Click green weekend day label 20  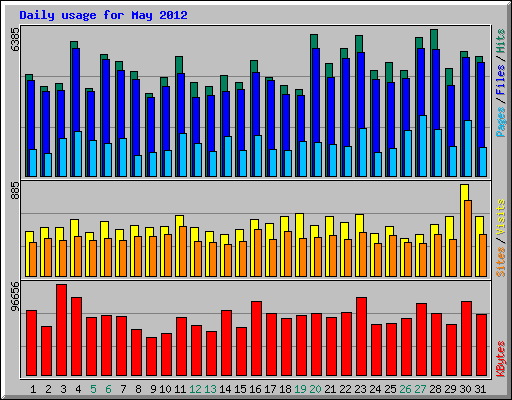click(315, 389)
